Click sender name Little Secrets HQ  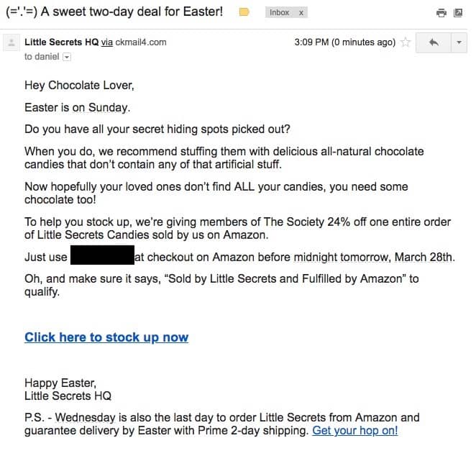[x=61, y=42]
